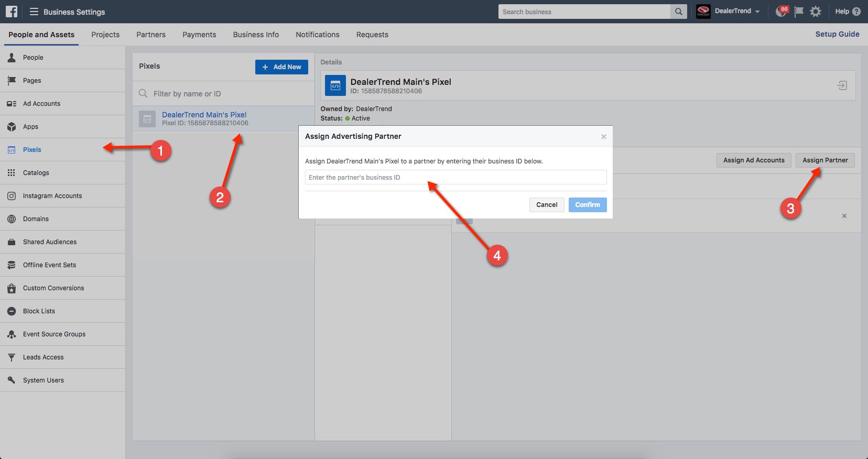The width and height of the screenshot is (868, 459).
Task: Open Offline Event Sets in sidebar
Action: pos(62,265)
